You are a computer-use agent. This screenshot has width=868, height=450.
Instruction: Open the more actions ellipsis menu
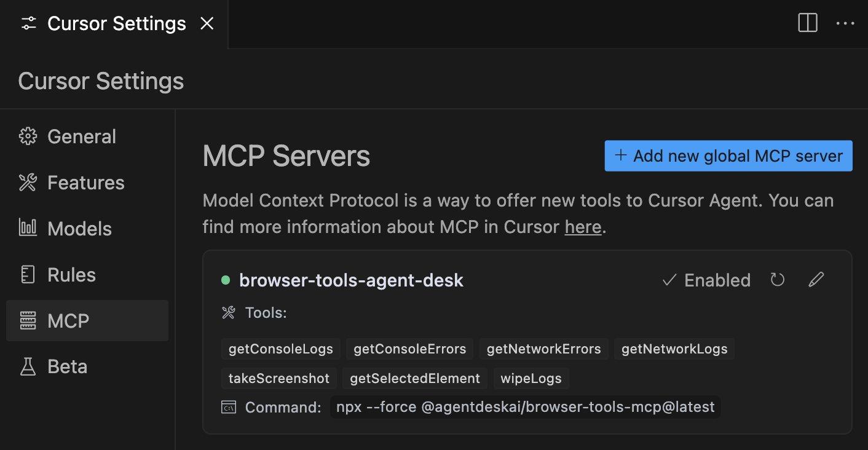pos(846,23)
